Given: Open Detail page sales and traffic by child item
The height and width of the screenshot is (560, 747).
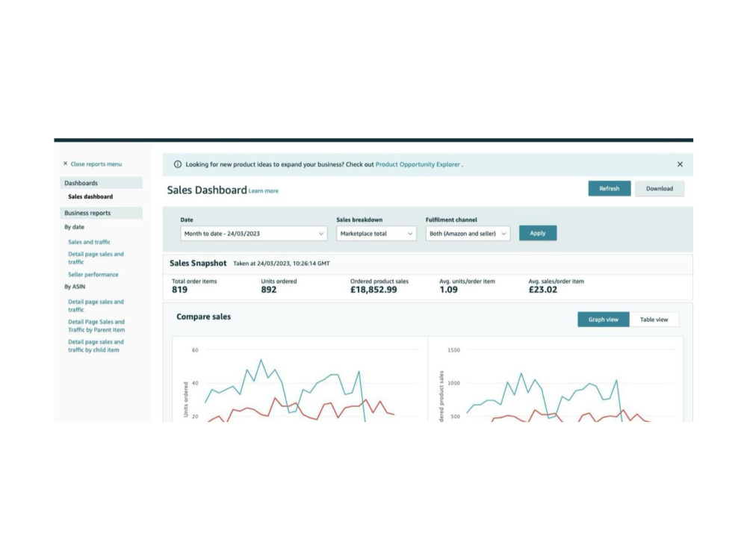Looking at the screenshot, I should click(96, 346).
